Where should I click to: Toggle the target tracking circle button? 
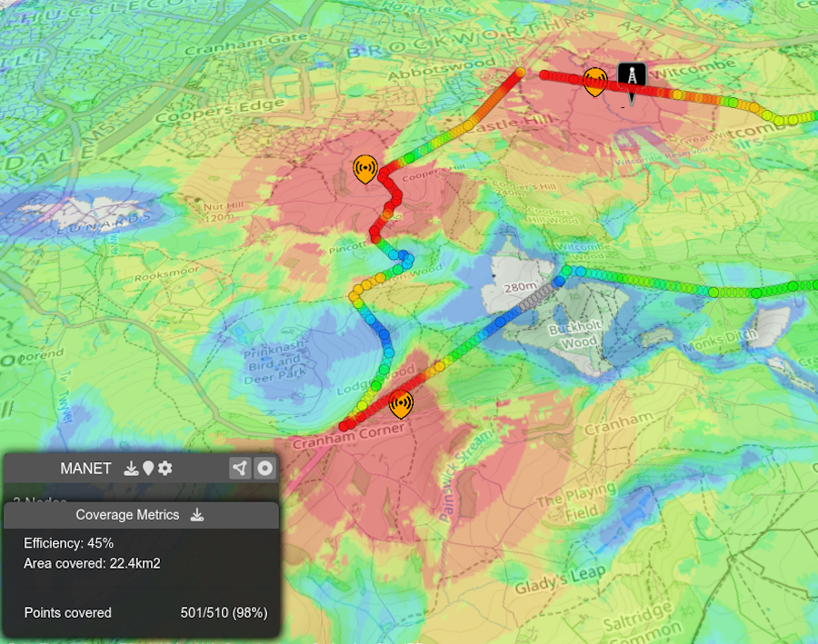click(x=264, y=469)
